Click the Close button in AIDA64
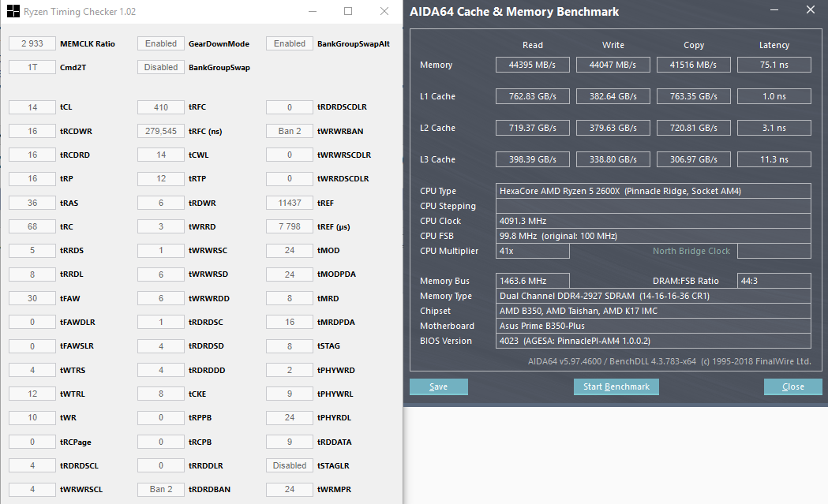This screenshot has width=828, height=504. click(x=793, y=386)
